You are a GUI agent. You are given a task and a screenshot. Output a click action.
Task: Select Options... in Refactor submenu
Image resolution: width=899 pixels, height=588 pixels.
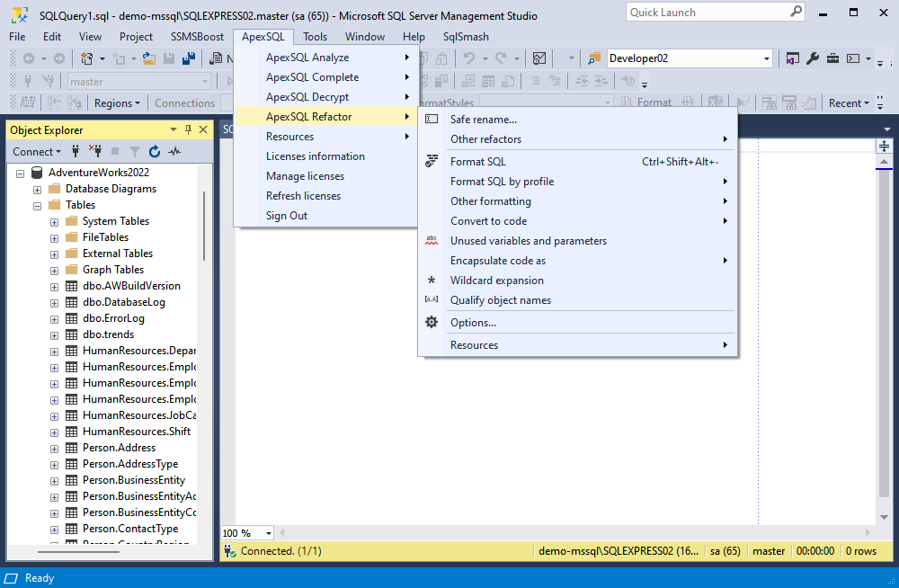click(577, 323)
